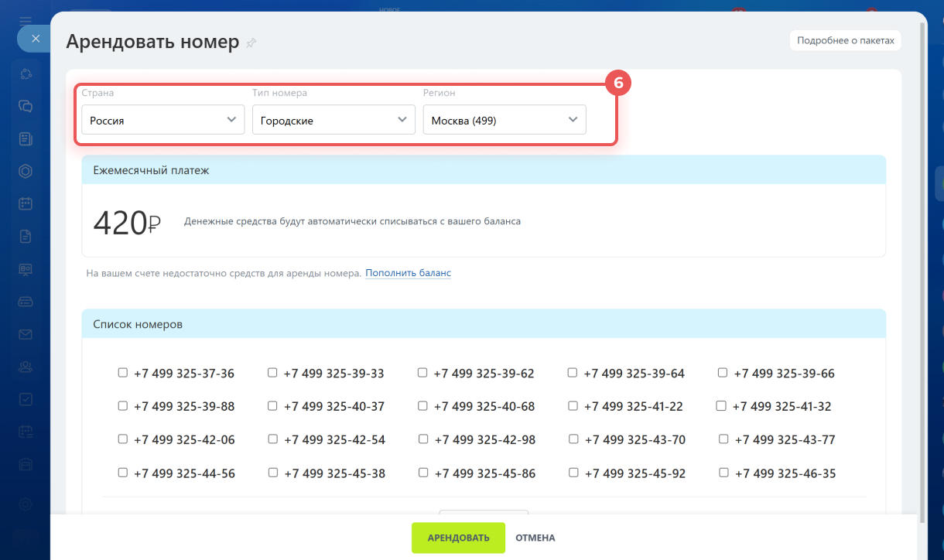
Task: Open the news feed icon in sidebar
Action: click(x=26, y=138)
